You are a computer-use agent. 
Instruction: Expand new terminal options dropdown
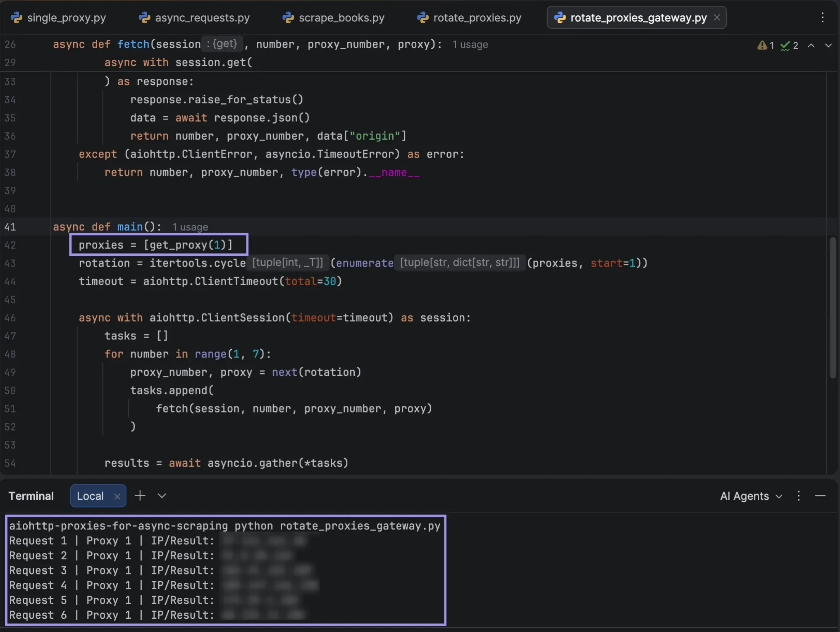(x=162, y=496)
